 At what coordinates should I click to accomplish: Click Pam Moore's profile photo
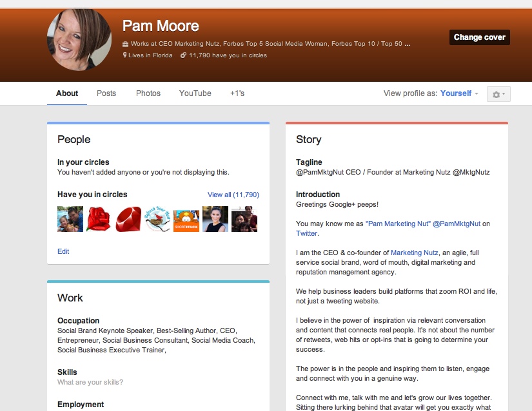79,40
